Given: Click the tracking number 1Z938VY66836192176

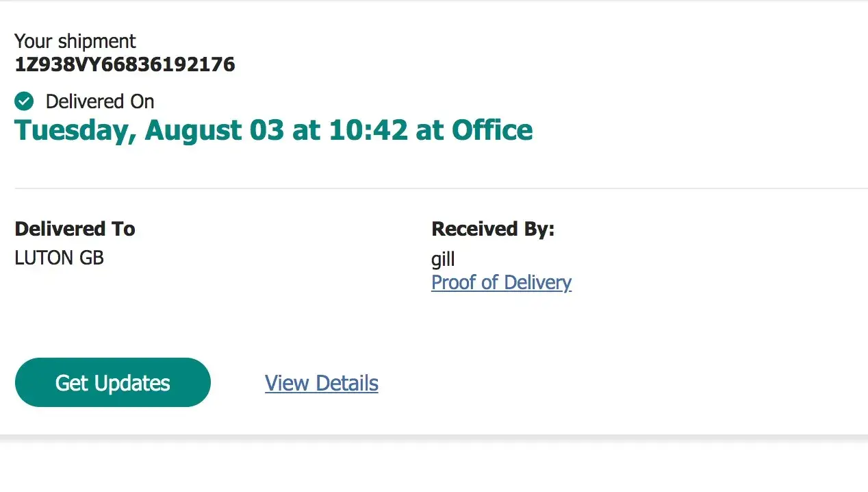Looking at the screenshot, I should pos(125,64).
